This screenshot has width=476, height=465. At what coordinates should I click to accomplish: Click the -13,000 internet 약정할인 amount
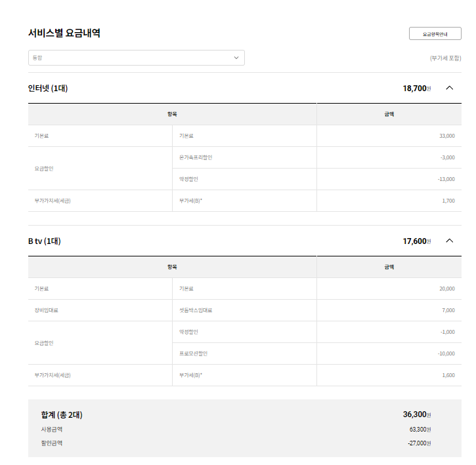tap(446, 179)
